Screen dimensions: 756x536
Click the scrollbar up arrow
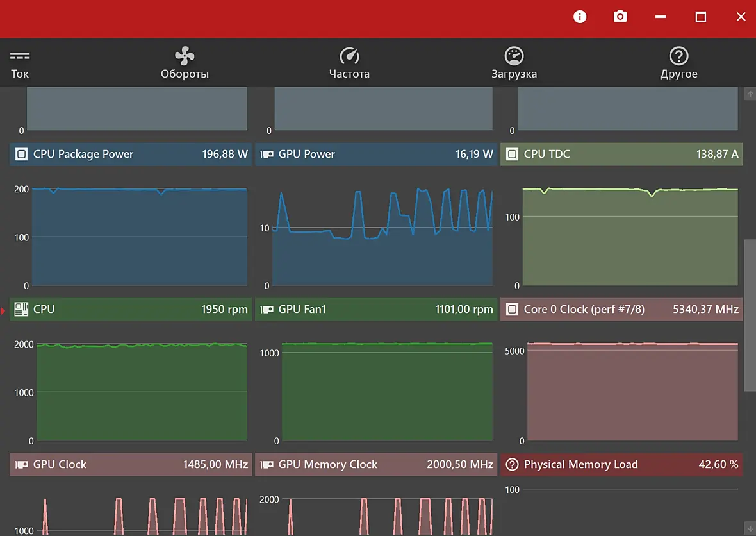tap(750, 94)
